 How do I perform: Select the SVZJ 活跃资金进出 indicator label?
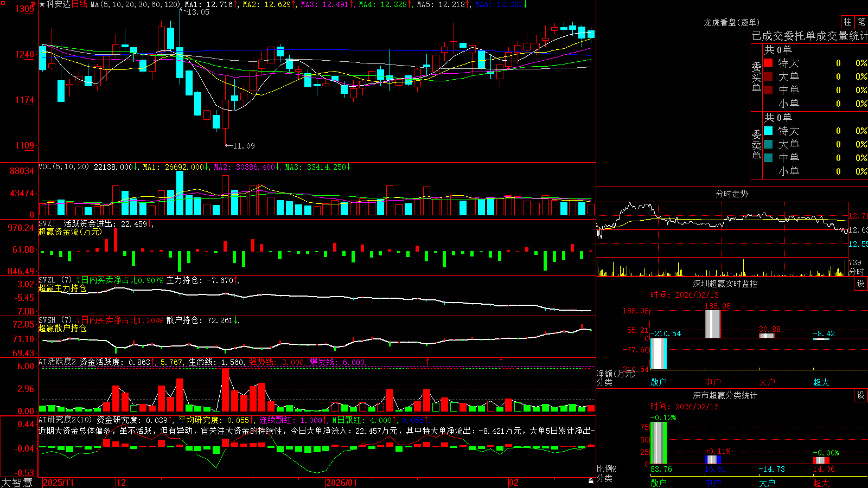point(77,224)
